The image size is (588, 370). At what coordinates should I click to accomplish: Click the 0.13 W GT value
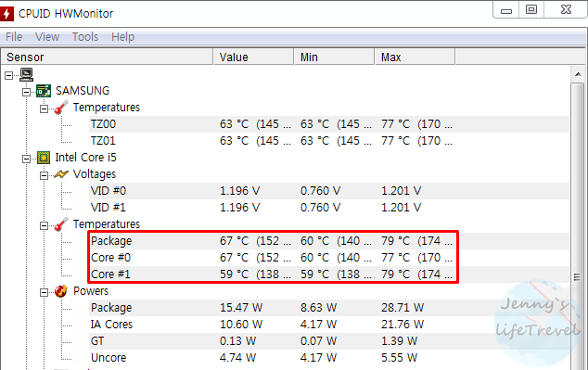click(237, 341)
